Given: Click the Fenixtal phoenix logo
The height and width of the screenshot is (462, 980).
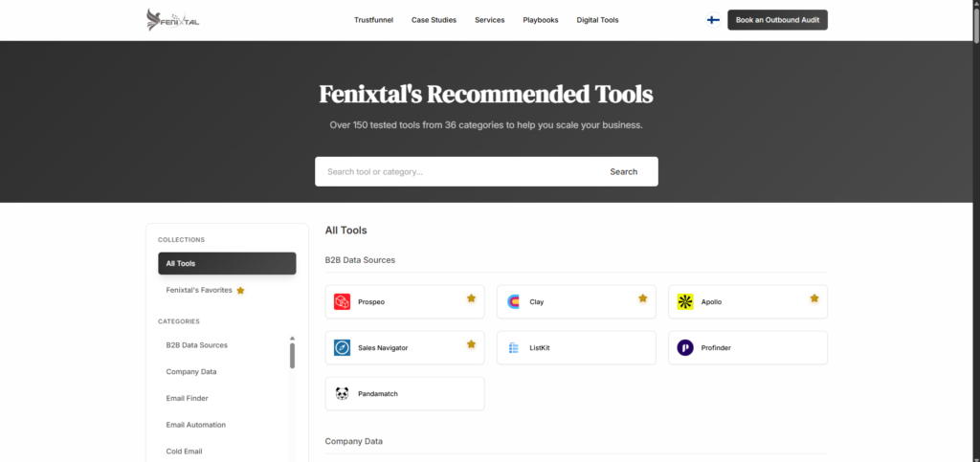Looking at the screenshot, I should click(172, 20).
